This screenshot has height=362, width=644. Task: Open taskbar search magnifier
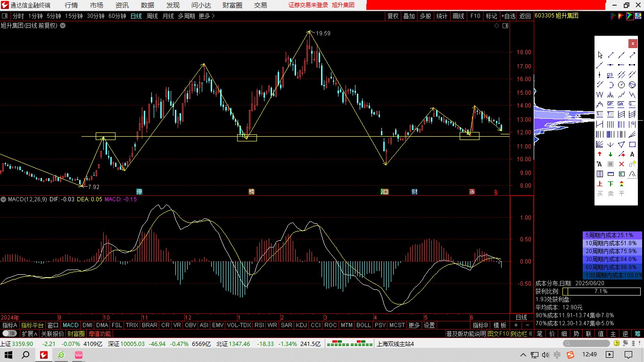tap(26, 354)
